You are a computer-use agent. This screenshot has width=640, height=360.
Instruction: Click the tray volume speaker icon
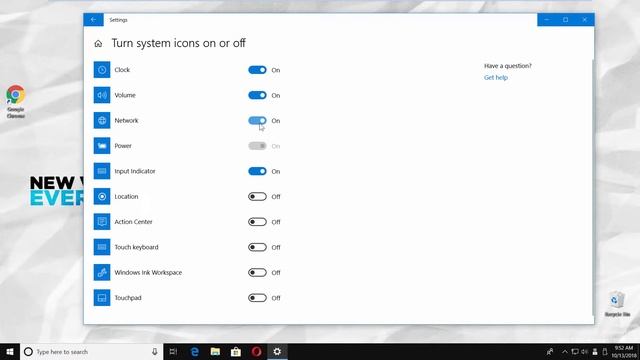click(584, 351)
